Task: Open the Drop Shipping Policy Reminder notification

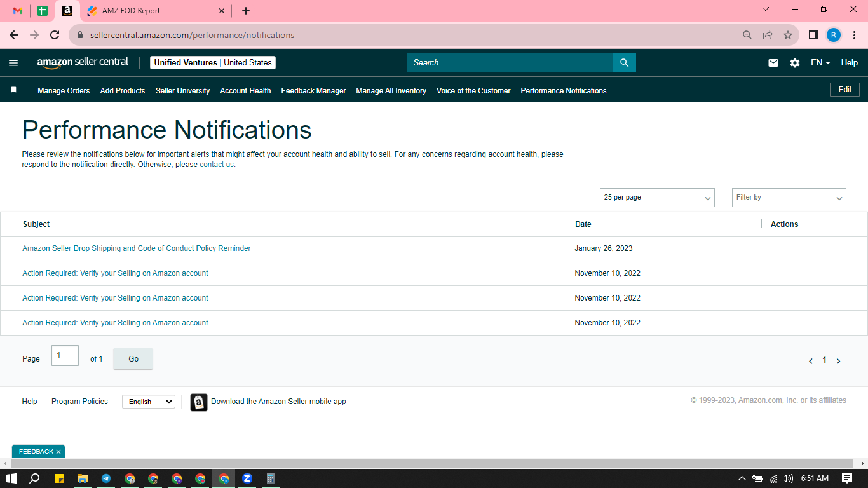Action: pyautogui.click(x=137, y=248)
